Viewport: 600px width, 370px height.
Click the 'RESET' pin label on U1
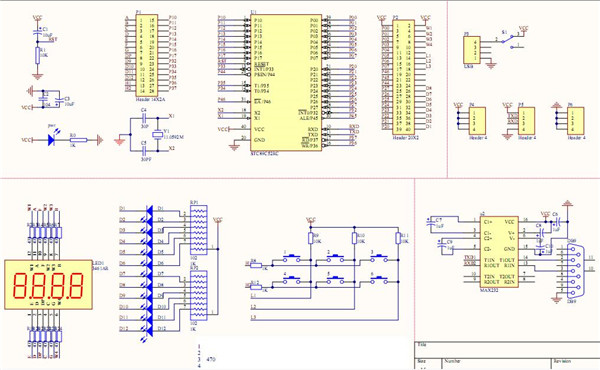(x=261, y=64)
